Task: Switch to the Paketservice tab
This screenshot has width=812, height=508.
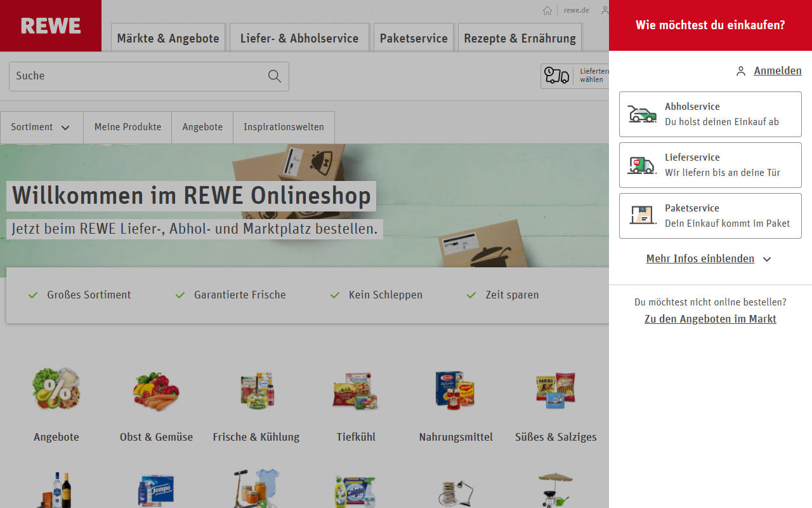Action: [x=414, y=37]
